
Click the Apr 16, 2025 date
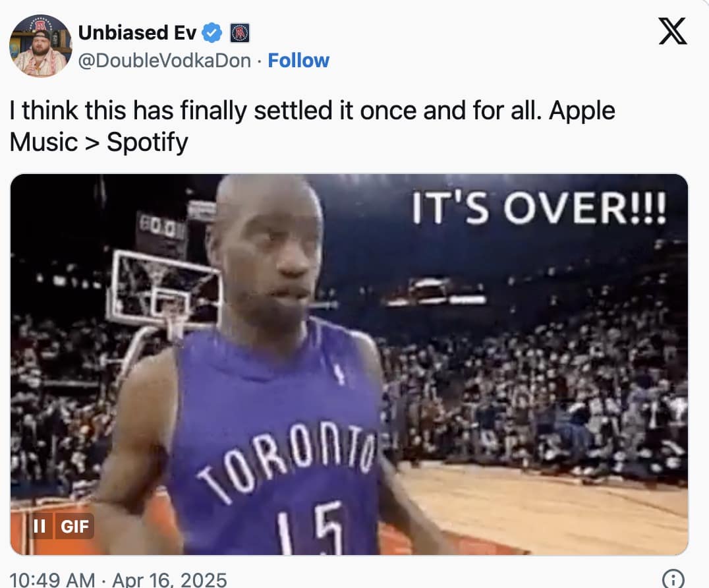click(169, 579)
